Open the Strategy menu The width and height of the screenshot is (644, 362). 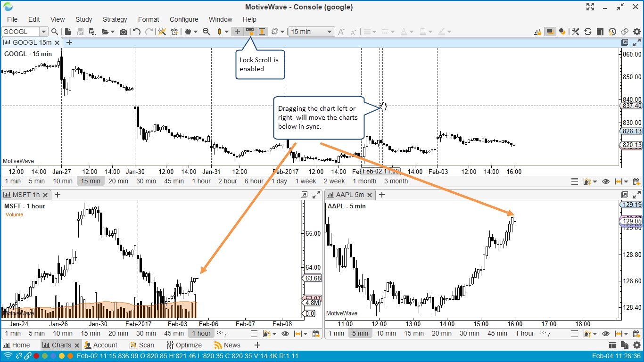pos(115,19)
